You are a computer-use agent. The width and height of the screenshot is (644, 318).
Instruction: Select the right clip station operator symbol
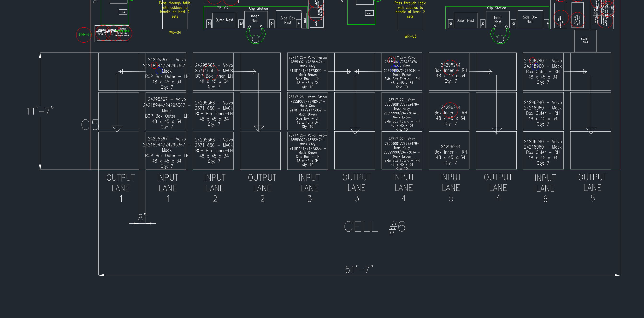500,35
